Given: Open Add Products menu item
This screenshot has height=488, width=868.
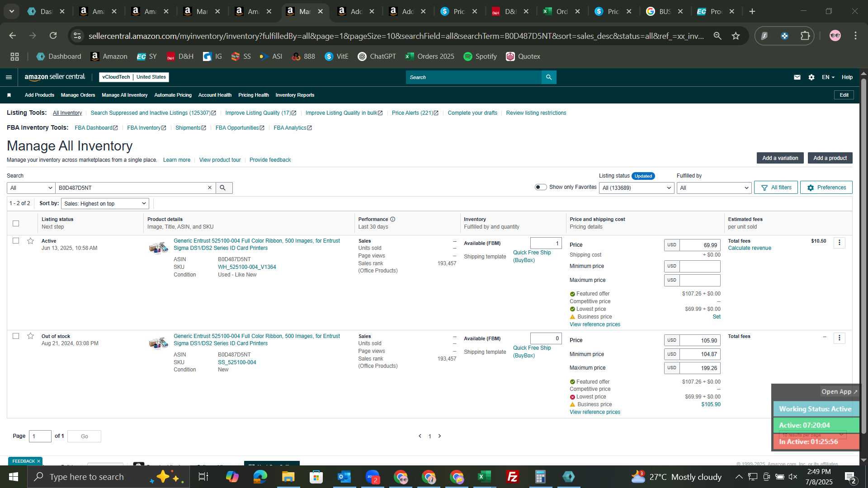Looking at the screenshot, I should click(x=39, y=95).
